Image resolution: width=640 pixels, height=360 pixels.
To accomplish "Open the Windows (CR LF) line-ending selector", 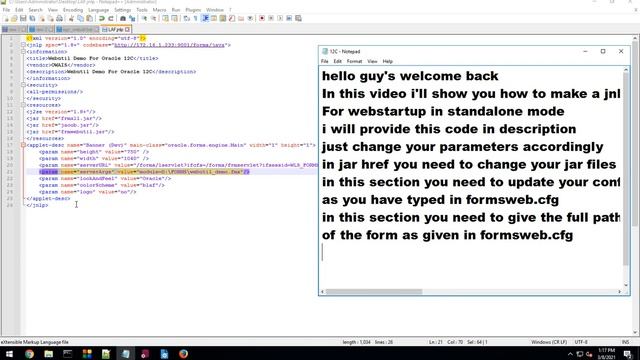I will (x=549, y=342).
